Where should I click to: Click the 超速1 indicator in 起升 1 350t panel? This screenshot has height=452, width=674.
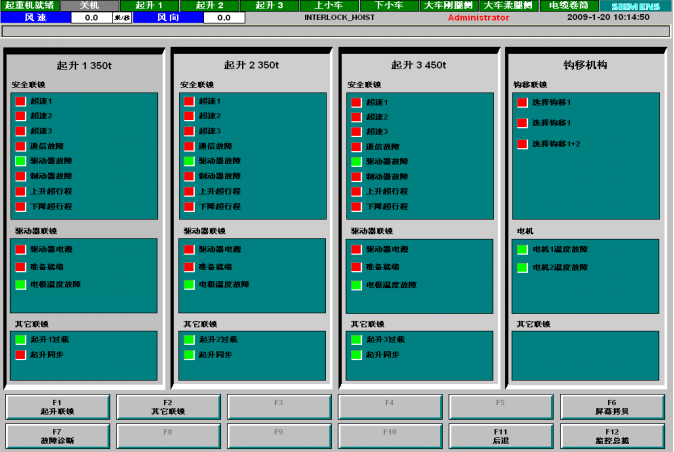tap(20, 101)
